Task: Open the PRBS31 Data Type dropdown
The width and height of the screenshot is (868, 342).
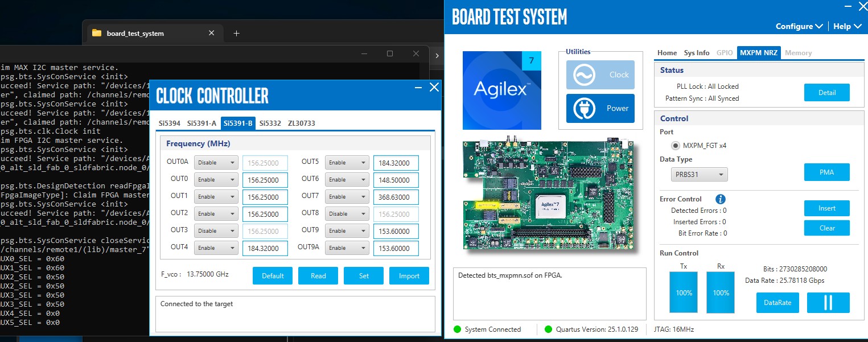Action: (699, 175)
